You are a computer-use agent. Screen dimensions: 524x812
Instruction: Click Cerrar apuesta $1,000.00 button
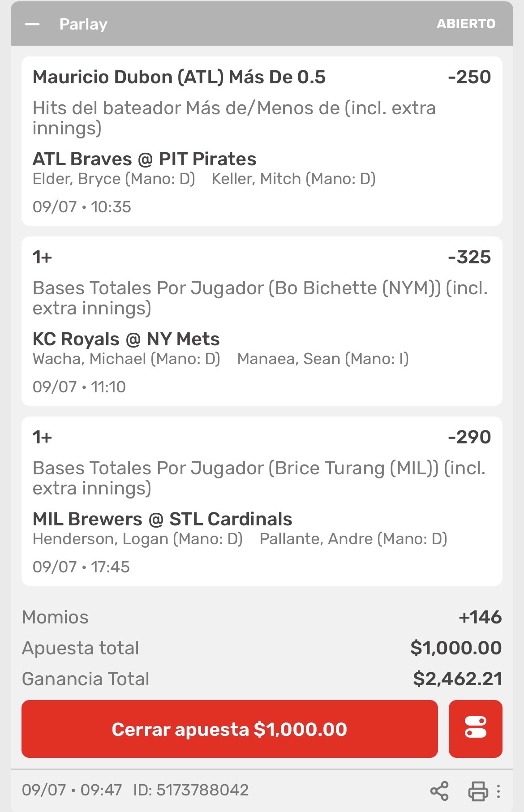coord(229,729)
